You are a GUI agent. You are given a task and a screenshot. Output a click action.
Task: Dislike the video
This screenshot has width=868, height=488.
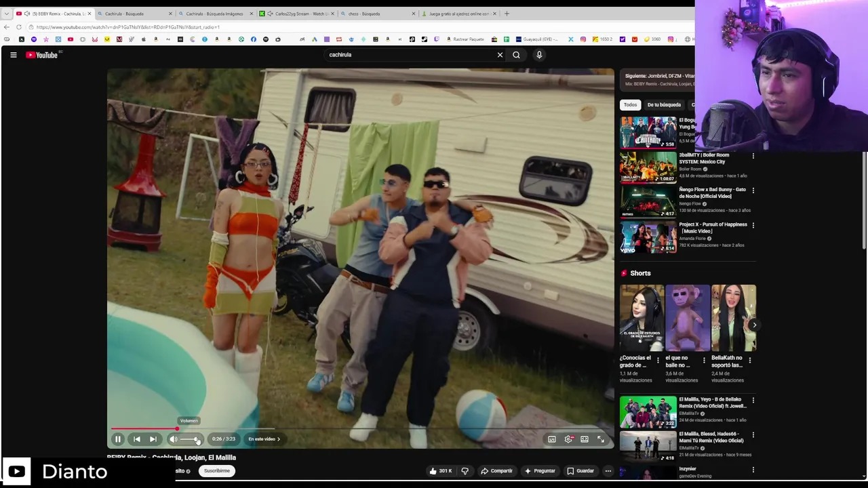click(x=465, y=471)
